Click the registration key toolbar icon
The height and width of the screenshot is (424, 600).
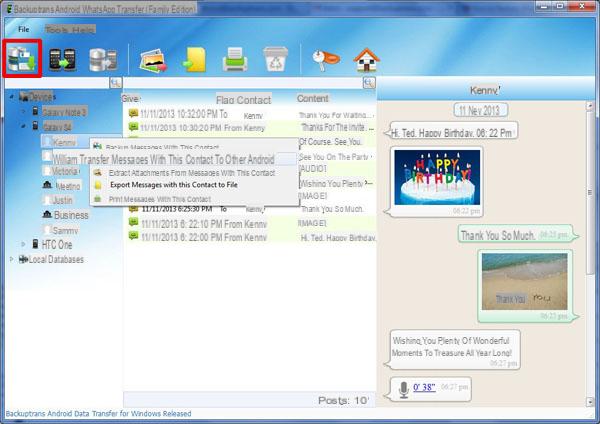(x=326, y=60)
